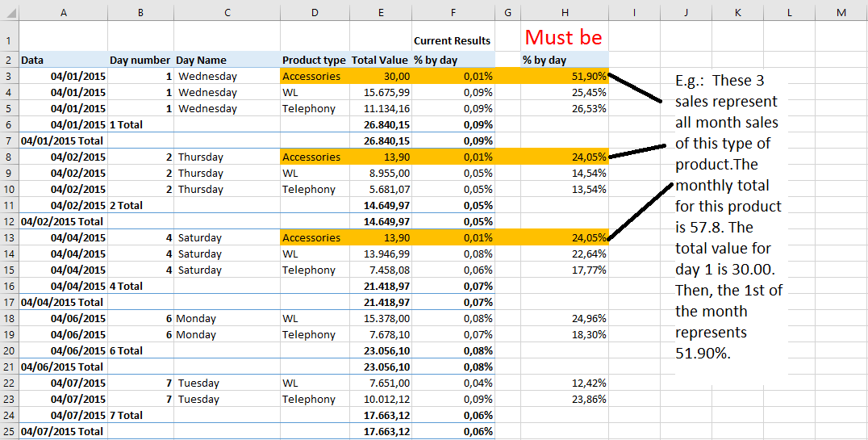The height and width of the screenshot is (440, 868).
Task: Select the cell showing 18,30%
Action: pyautogui.click(x=565, y=334)
